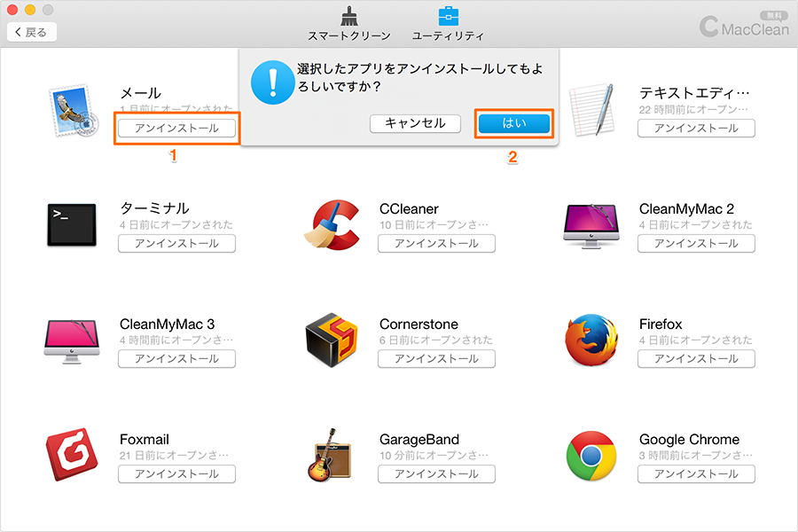798x532 pixels.
Task: Select the メール app name text
Action: pos(140,93)
